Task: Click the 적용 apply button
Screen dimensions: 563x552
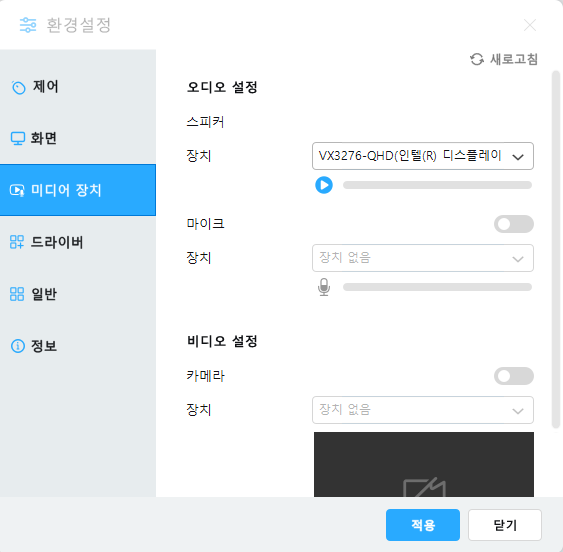Action: 423,525
